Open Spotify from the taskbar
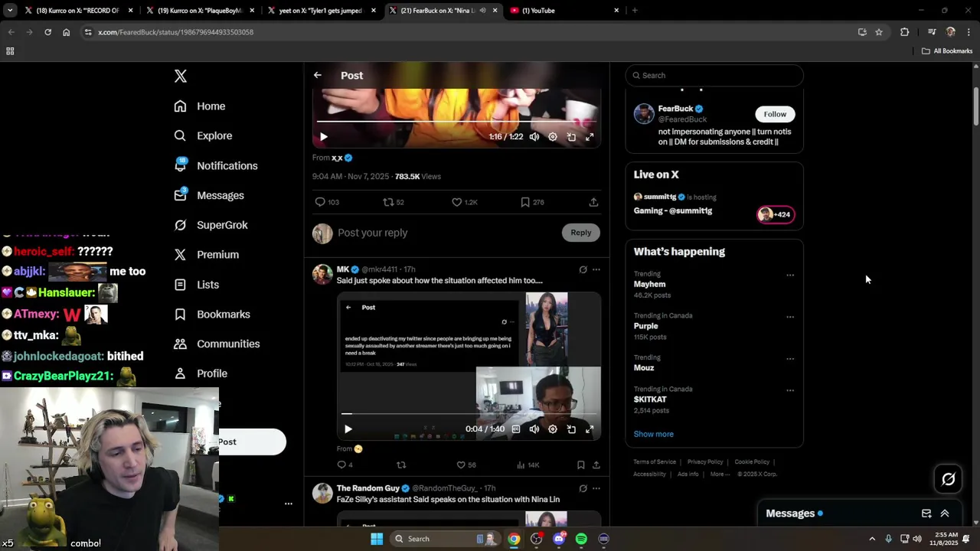 pos(581,539)
